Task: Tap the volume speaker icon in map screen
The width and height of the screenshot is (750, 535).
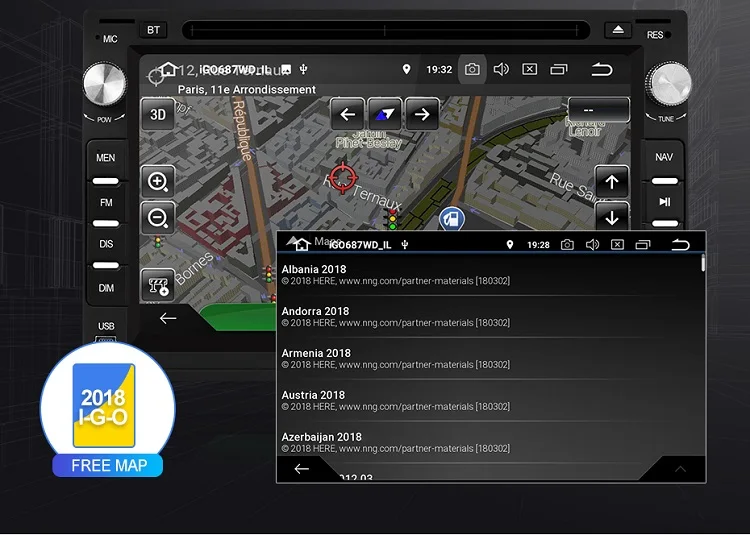Action: (x=501, y=70)
